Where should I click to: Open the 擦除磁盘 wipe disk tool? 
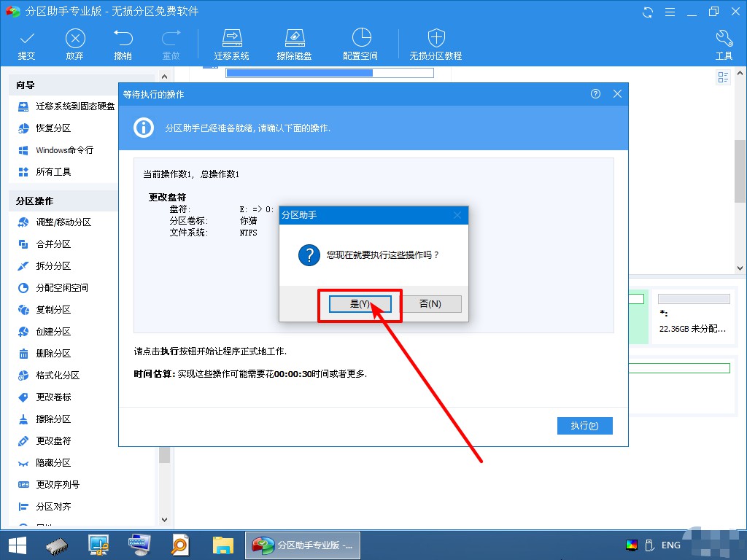(x=294, y=44)
